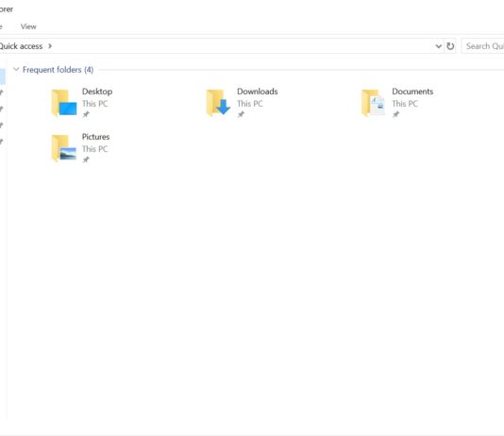Click the pin icon under Documents

[395, 114]
